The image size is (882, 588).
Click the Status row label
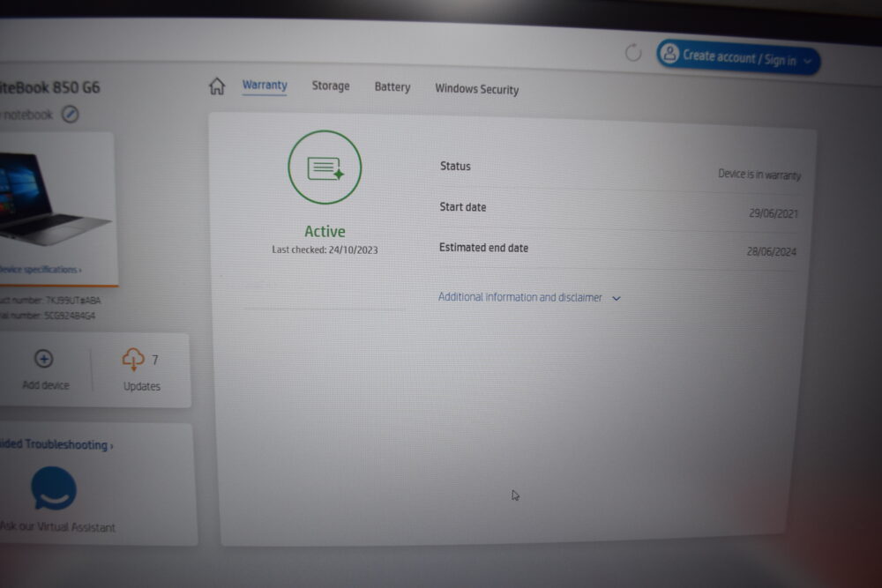[x=455, y=166]
